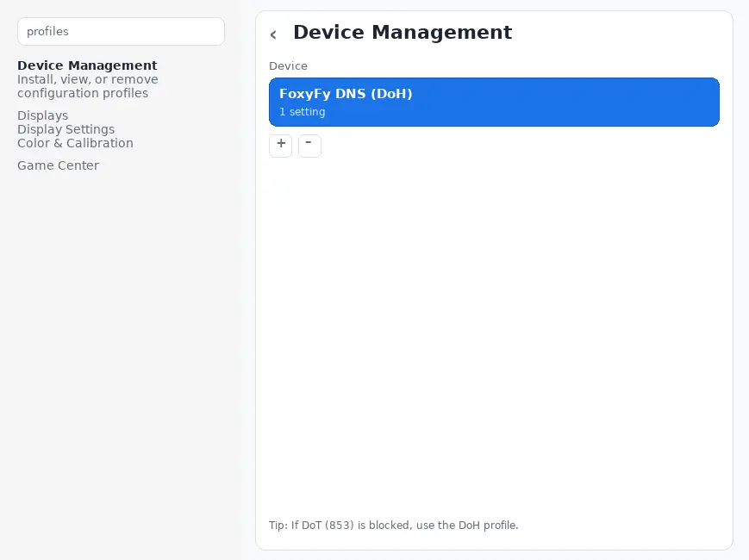The width and height of the screenshot is (749, 560).
Task: Select the FoxyFy DNS (DoH) profile
Action: click(494, 102)
